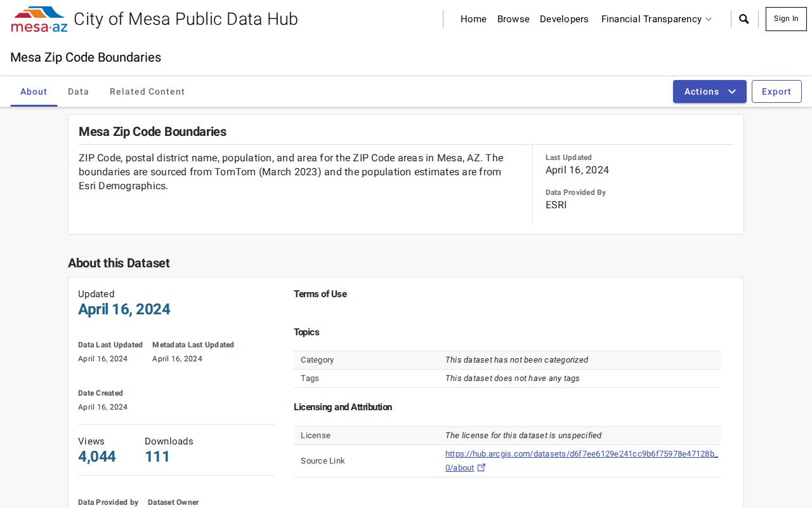Image resolution: width=812 pixels, height=508 pixels.
Task: Click the Licensing and Attribution heading
Action: (x=343, y=407)
